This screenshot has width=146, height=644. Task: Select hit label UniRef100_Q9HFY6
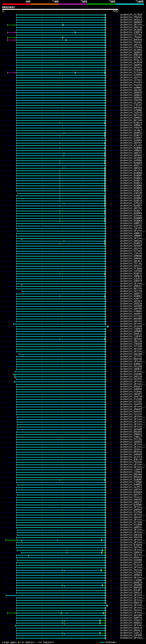[131, 618]
